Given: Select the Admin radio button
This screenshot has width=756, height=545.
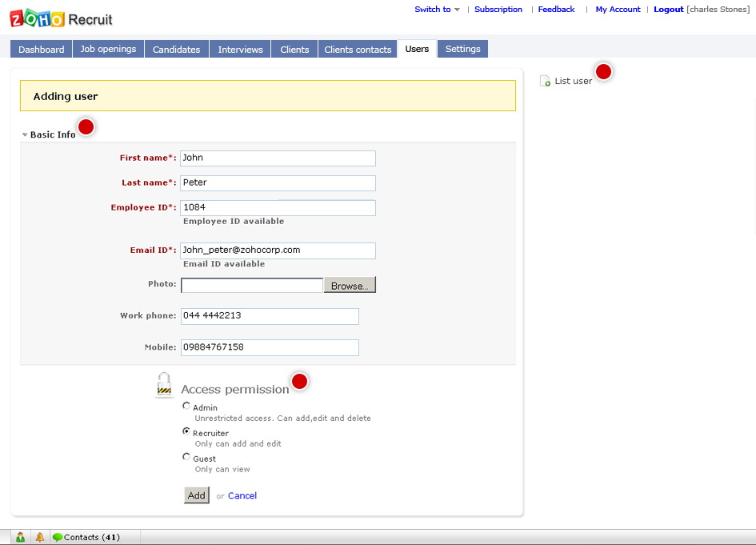Looking at the screenshot, I should point(186,406).
